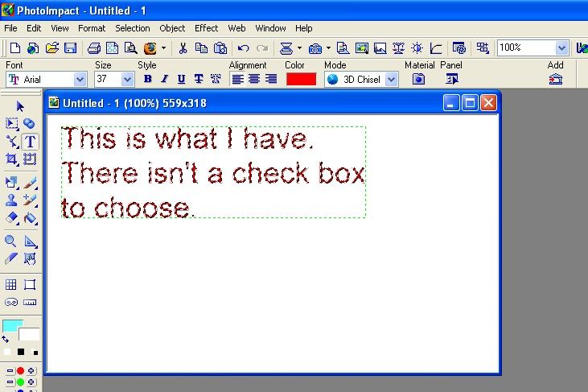Viewport: 588px width, 392px height.
Task: Click the swap foreground and background colors arrow
Action: click(6, 340)
